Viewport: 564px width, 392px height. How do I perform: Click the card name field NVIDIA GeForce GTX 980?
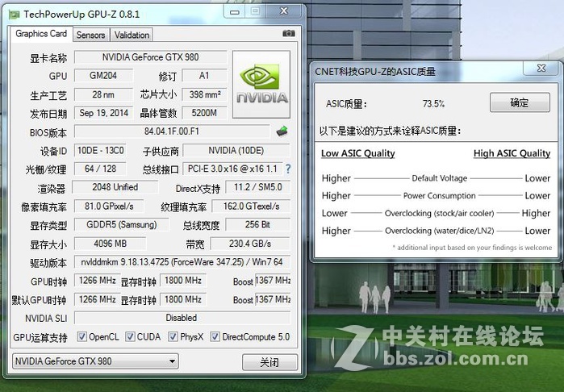(x=151, y=57)
